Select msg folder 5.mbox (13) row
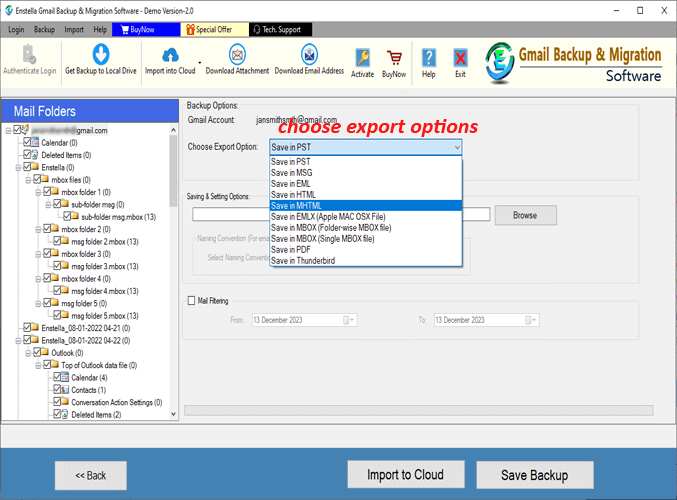 (104, 316)
